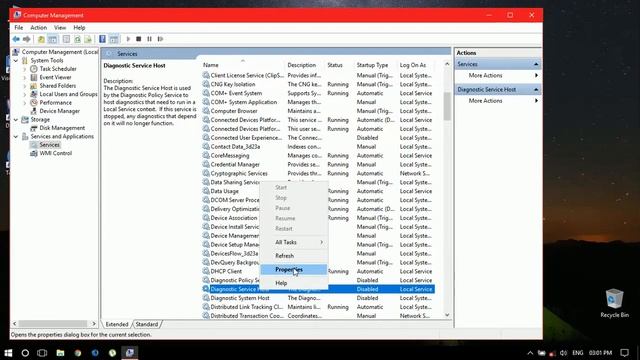Choose Help in the context menu
The width and height of the screenshot is (640, 360).
[293, 283]
